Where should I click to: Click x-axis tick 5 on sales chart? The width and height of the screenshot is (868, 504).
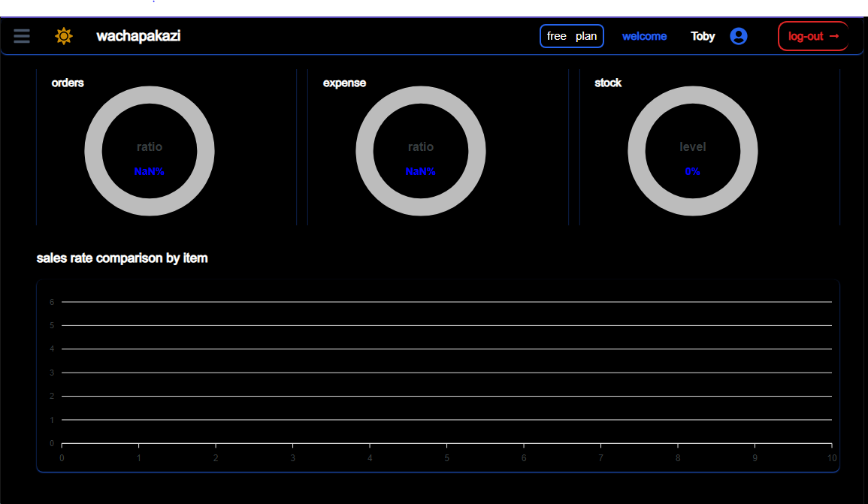click(446, 458)
